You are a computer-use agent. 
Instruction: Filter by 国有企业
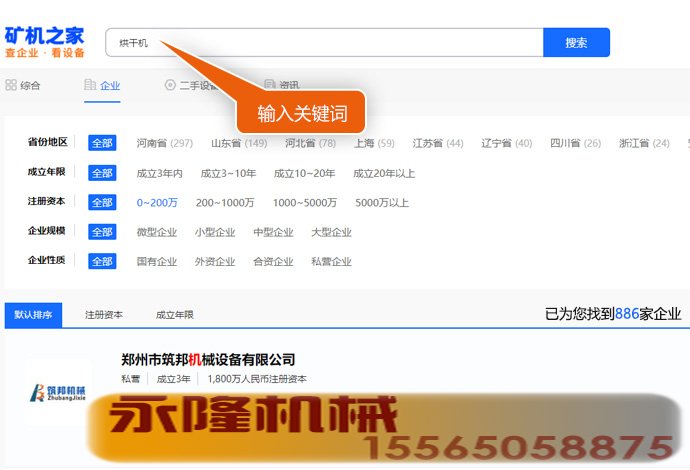point(157,261)
